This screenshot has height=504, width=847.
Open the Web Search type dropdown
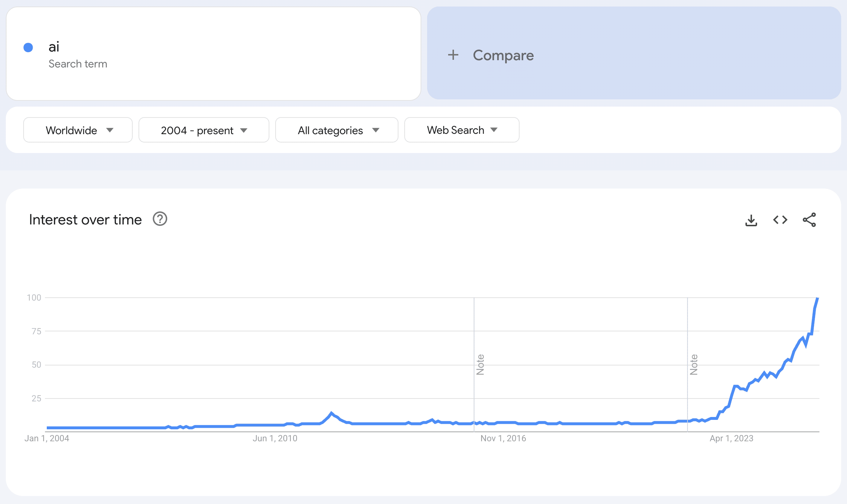[x=462, y=130]
